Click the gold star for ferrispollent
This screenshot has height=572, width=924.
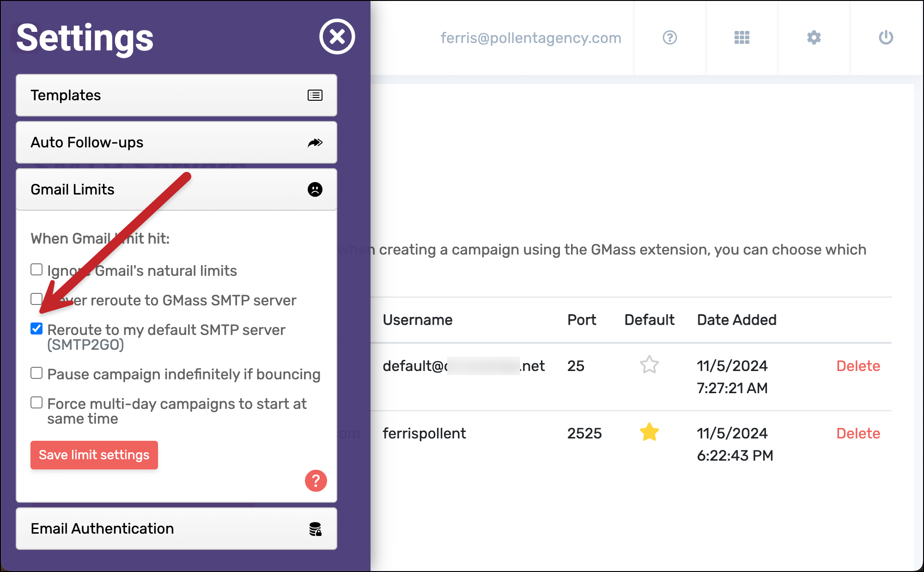649,432
